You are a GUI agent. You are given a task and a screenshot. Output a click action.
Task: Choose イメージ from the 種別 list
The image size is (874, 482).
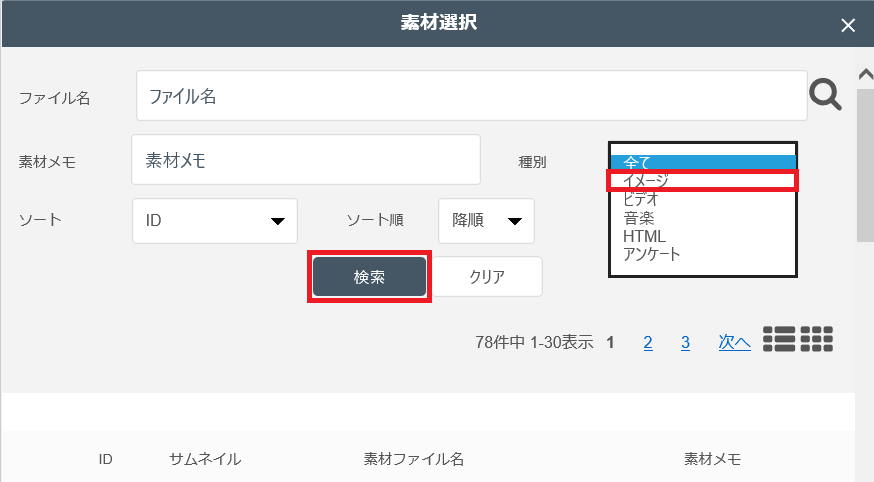tap(702, 181)
